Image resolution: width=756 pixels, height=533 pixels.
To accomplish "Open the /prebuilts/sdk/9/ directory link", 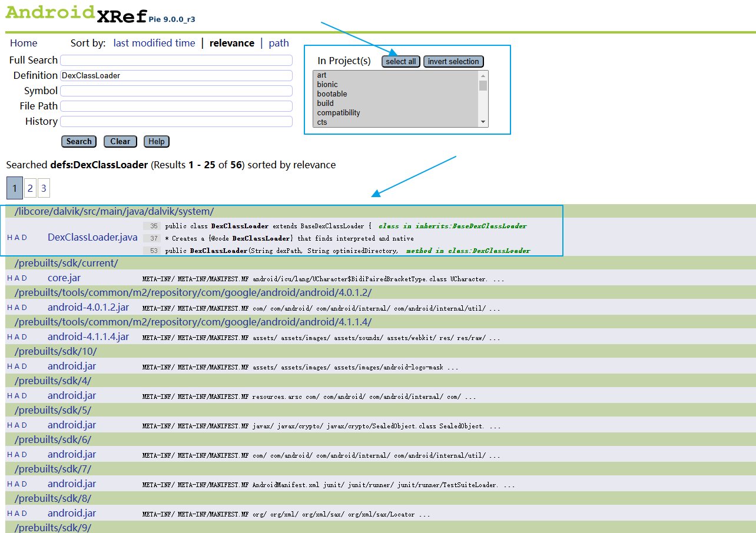I will (x=53, y=528).
